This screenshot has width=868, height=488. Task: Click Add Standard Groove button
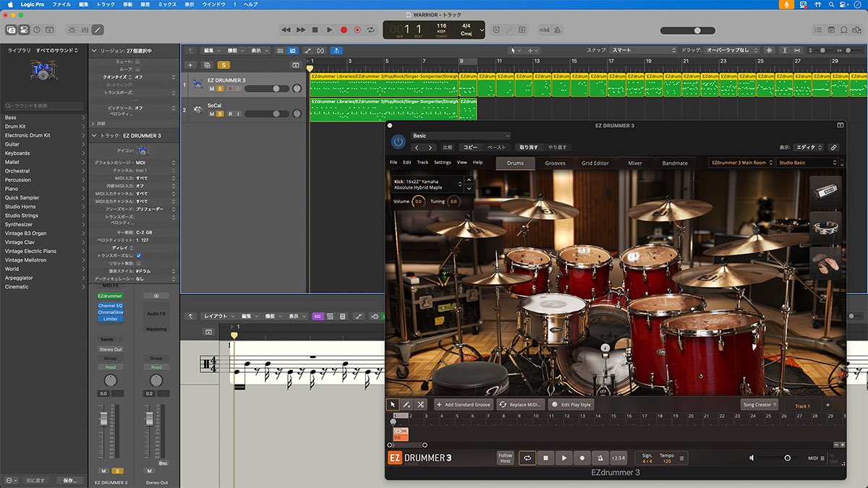tap(464, 405)
